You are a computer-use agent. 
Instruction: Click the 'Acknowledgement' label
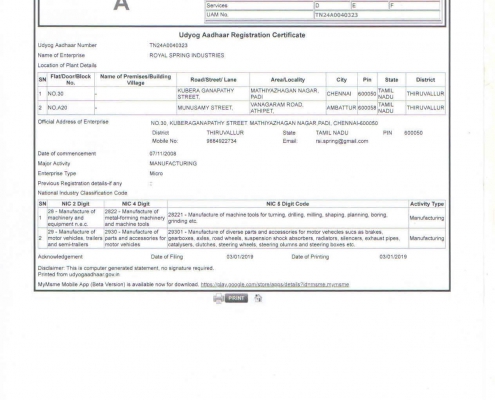[x=60, y=257]
